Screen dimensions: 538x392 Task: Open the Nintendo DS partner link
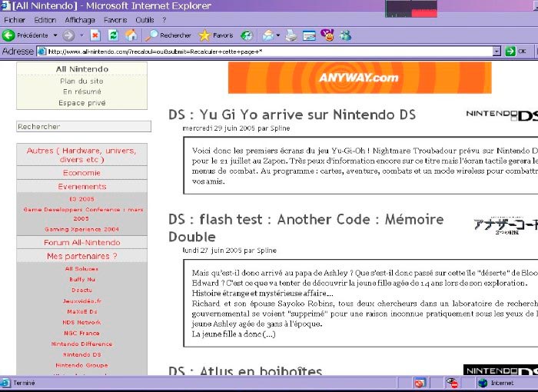82,354
